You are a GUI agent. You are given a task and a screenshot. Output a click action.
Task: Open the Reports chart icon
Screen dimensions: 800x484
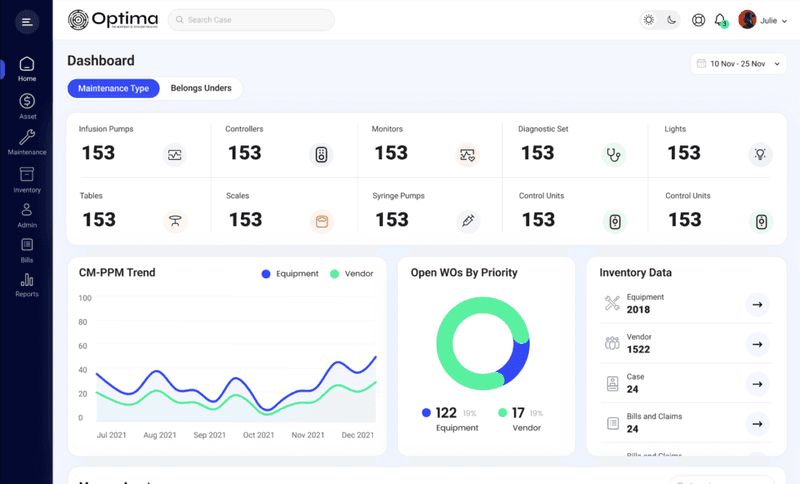tap(27, 280)
